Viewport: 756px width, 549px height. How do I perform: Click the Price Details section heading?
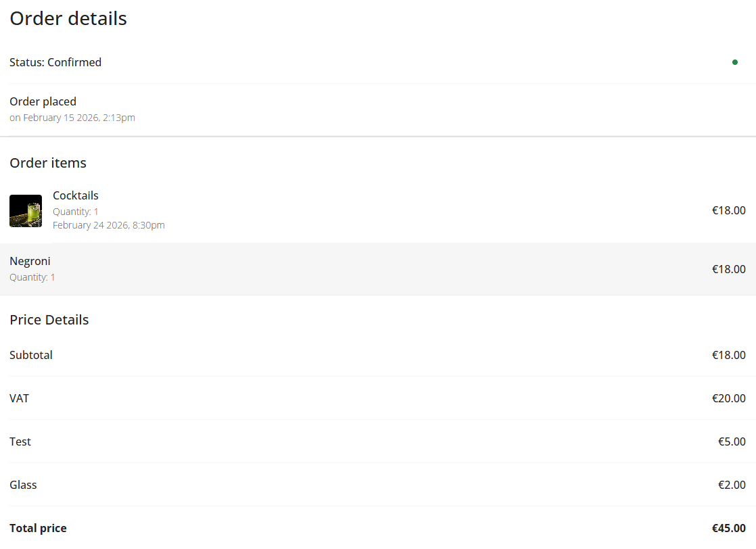(49, 320)
